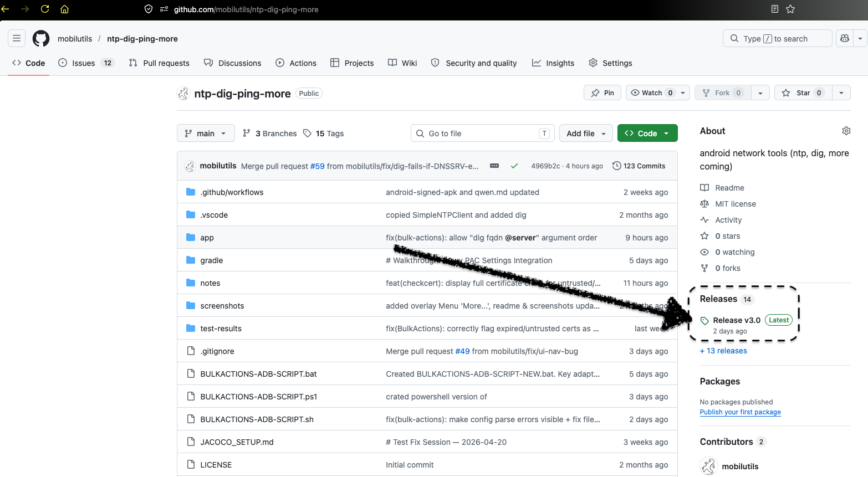View commit status green checkmark

tap(514, 166)
